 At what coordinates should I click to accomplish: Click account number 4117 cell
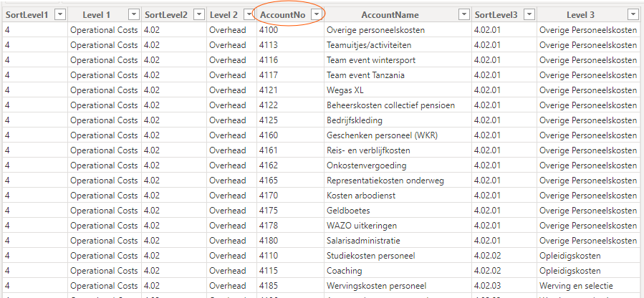point(290,75)
